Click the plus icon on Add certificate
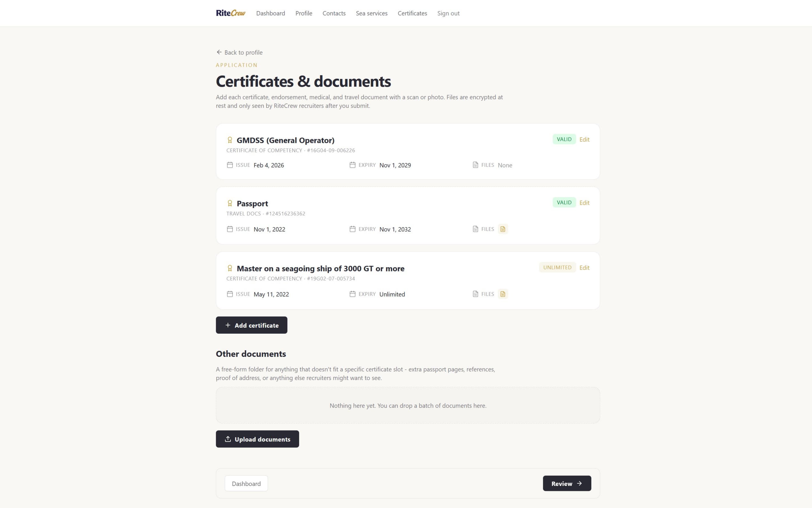Viewport: 812px width, 508px height. [228, 325]
